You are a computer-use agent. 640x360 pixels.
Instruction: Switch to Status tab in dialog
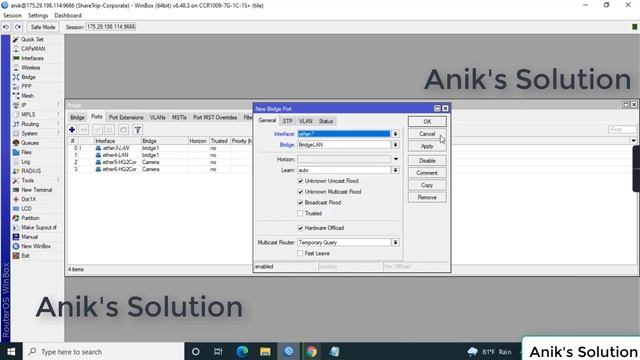[x=326, y=121]
